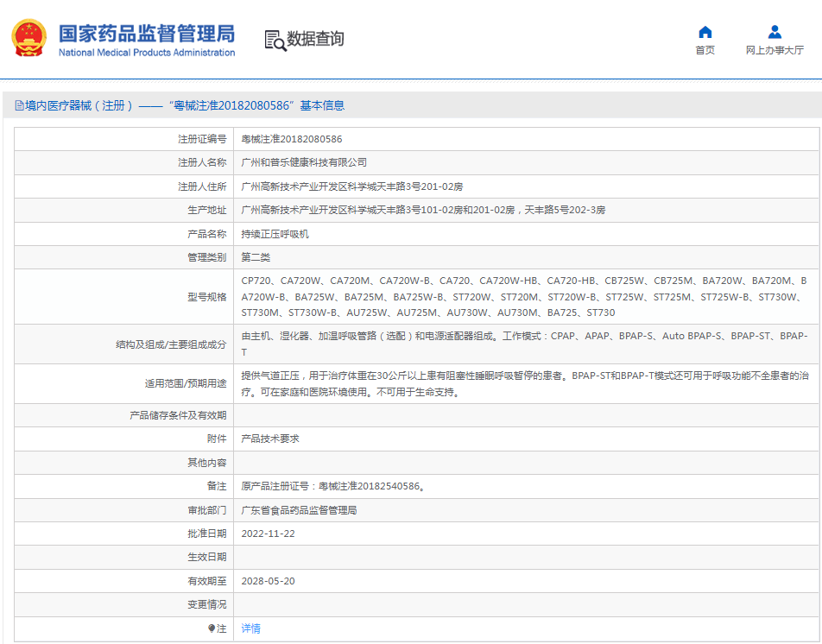The image size is (822, 644).
Task: Click the document icon before 境内医疗器械（注册）
Action: (x=19, y=104)
